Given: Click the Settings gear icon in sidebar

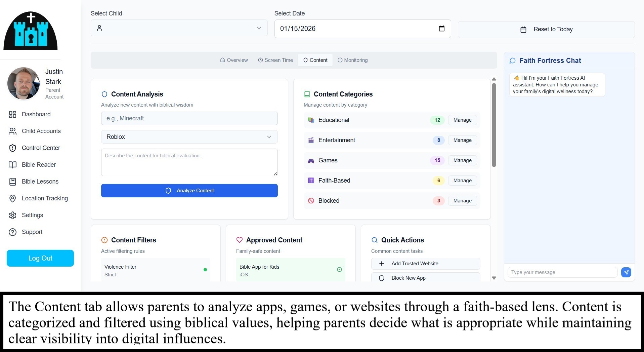Looking at the screenshot, I should pyautogui.click(x=12, y=215).
